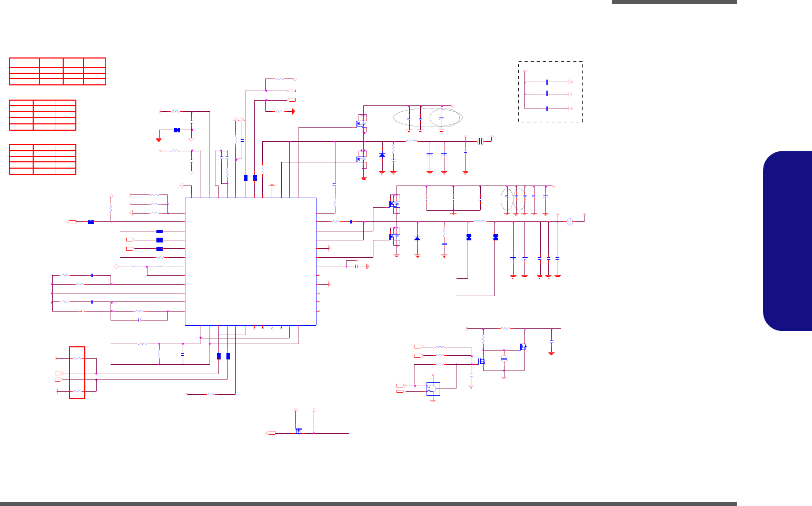Select the blue jumper pad beside the left ground symbol
This screenshot has width=812, height=506.
[x=177, y=130]
